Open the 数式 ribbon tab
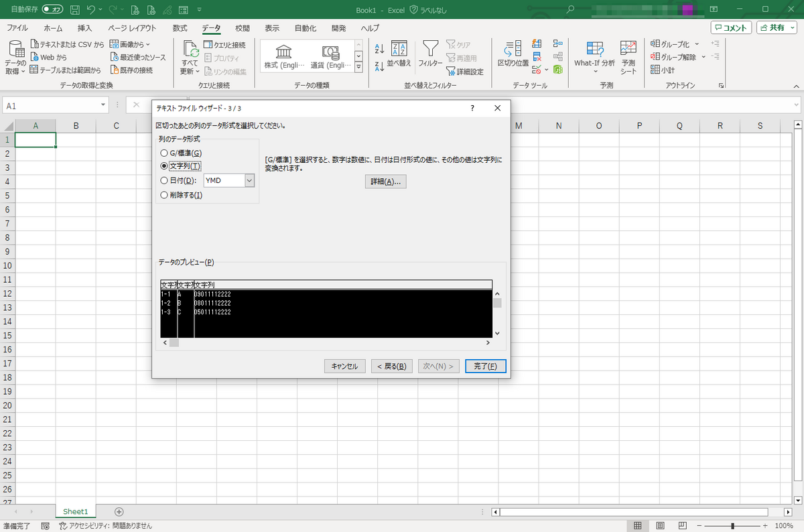This screenshot has width=804, height=532. [178, 27]
